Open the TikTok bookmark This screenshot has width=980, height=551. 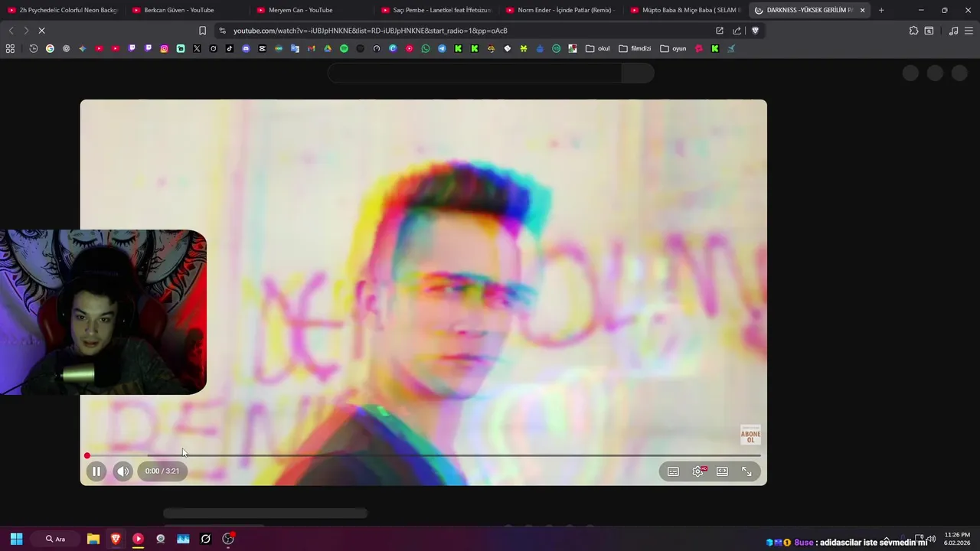[x=230, y=48]
